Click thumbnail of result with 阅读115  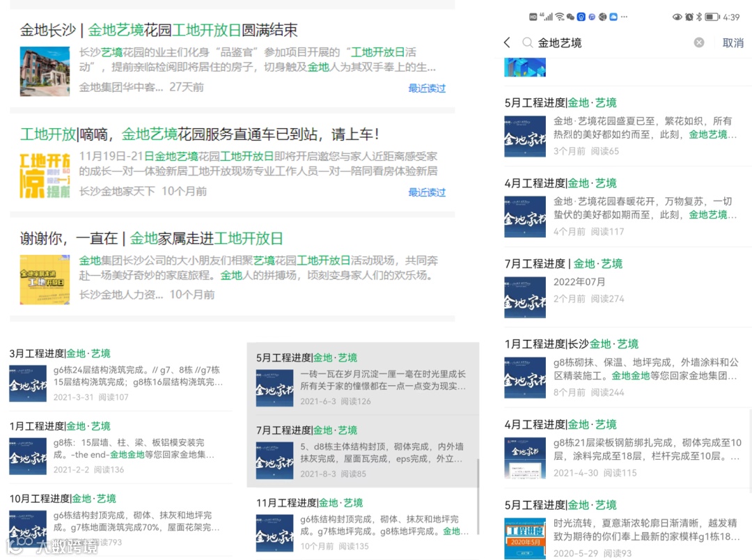[525, 458]
